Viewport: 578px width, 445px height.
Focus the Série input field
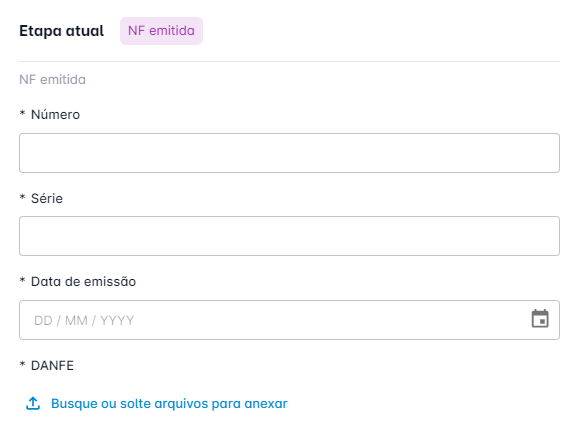pyautogui.click(x=289, y=236)
